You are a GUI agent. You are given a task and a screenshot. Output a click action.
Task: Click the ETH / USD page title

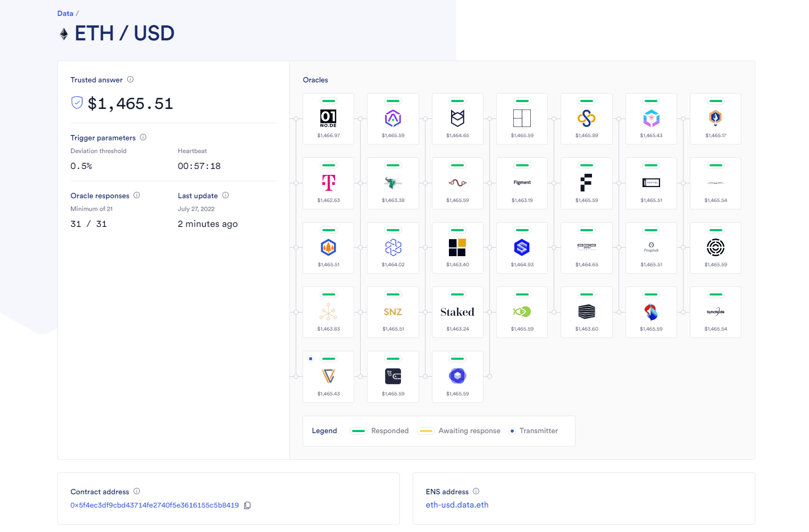click(x=124, y=33)
